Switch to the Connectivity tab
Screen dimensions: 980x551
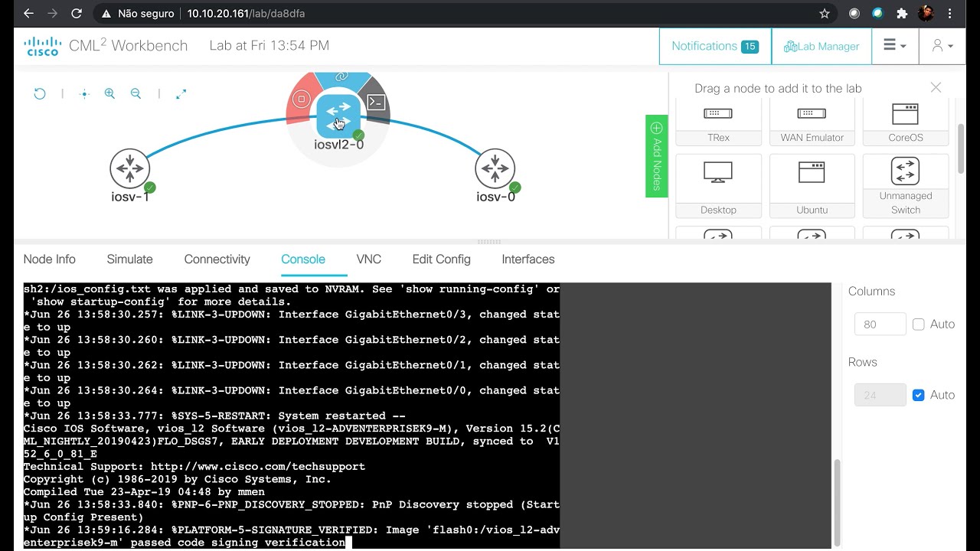[x=217, y=259]
